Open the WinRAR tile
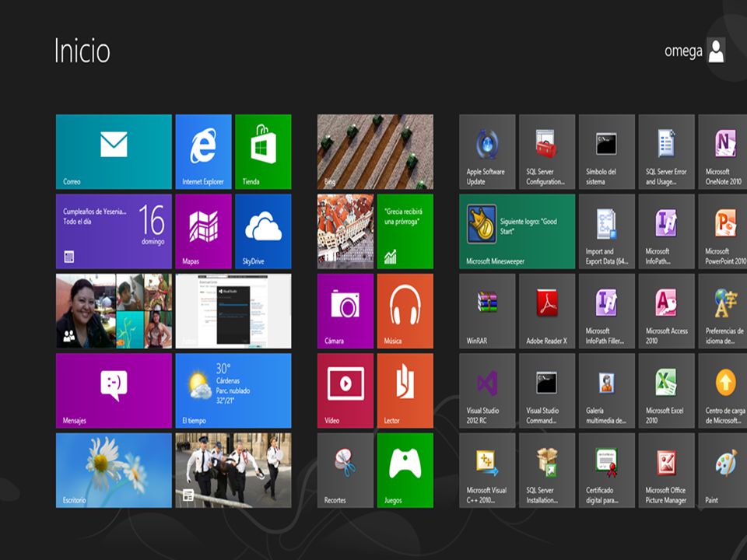This screenshot has height=560, width=747. point(487,310)
